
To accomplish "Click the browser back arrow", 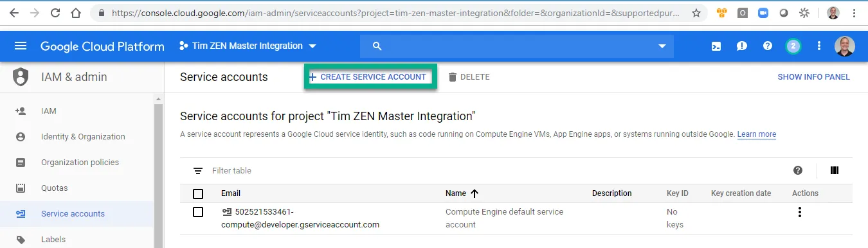I will coord(14,13).
